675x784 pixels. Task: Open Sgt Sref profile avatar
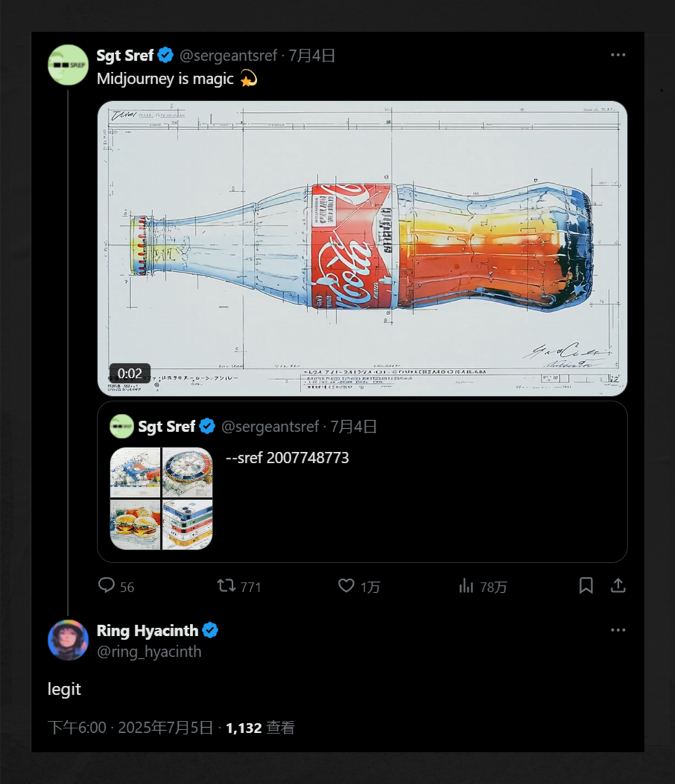68,65
